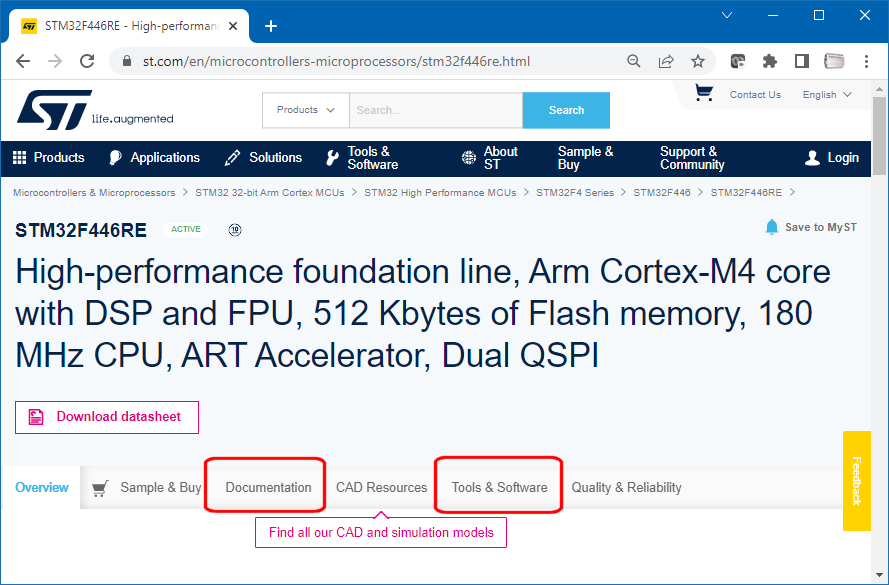Click the scrollbar up arrow

click(879, 89)
